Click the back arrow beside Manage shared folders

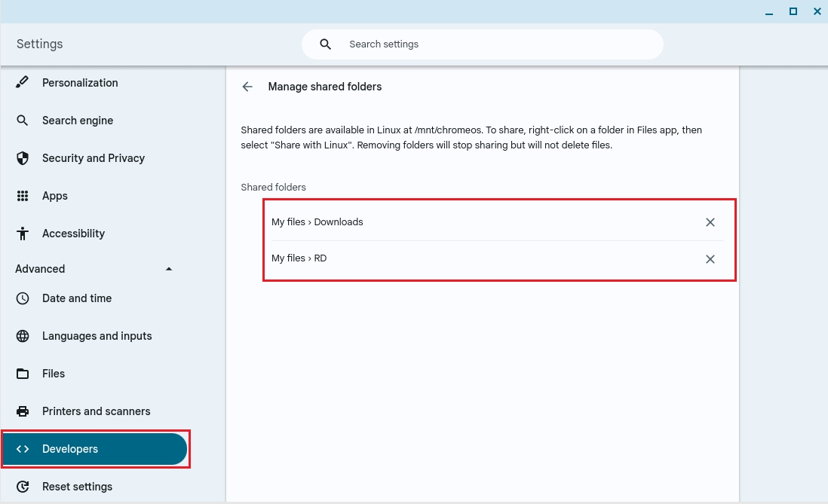(247, 87)
